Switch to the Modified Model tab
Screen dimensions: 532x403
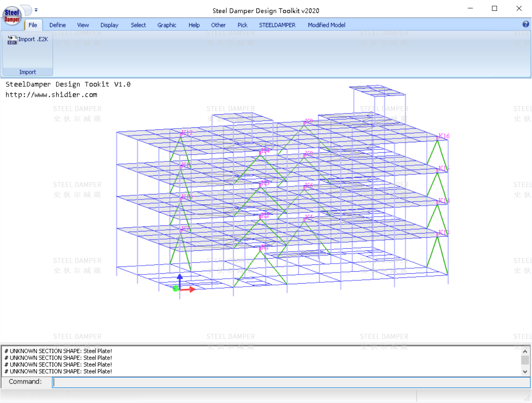pos(326,25)
